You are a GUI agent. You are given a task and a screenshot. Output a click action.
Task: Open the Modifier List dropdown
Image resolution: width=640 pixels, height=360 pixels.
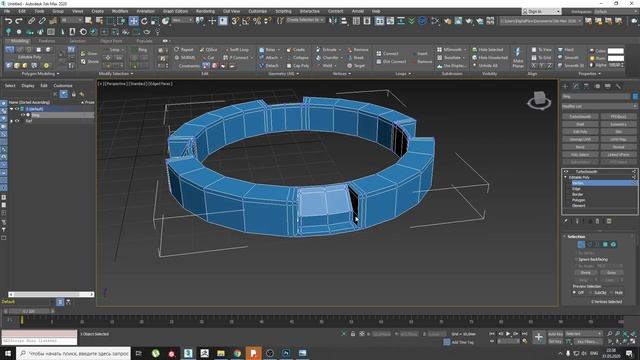tap(599, 106)
